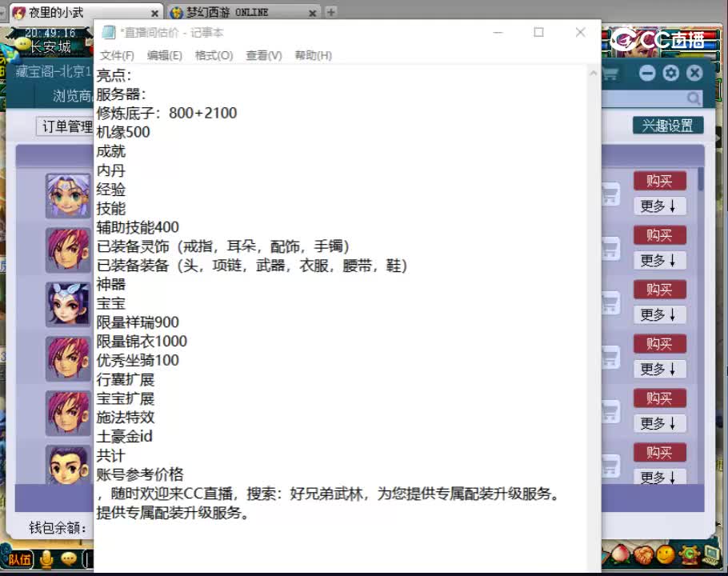Click the 已装备装备 line in Notepad
Screen dimensions: 728x576
252,265
